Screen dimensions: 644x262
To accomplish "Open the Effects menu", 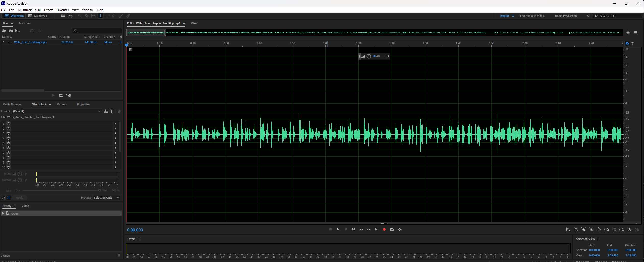I will (x=48, y=10).
